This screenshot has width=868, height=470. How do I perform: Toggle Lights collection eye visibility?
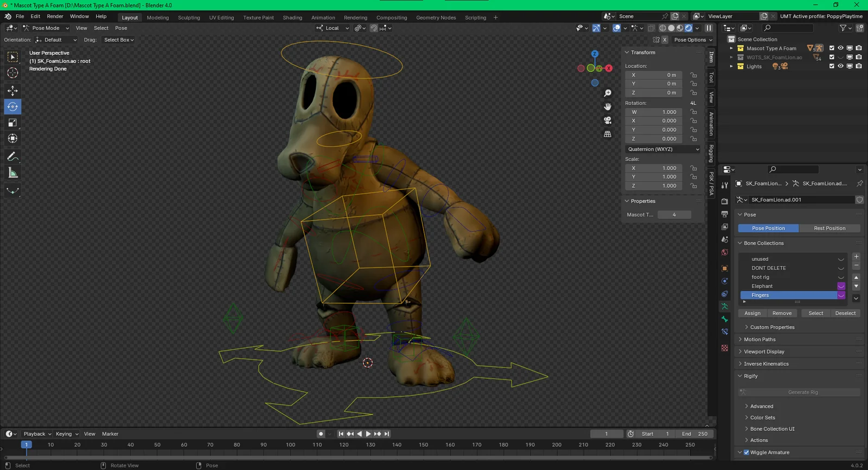point(840,66)
